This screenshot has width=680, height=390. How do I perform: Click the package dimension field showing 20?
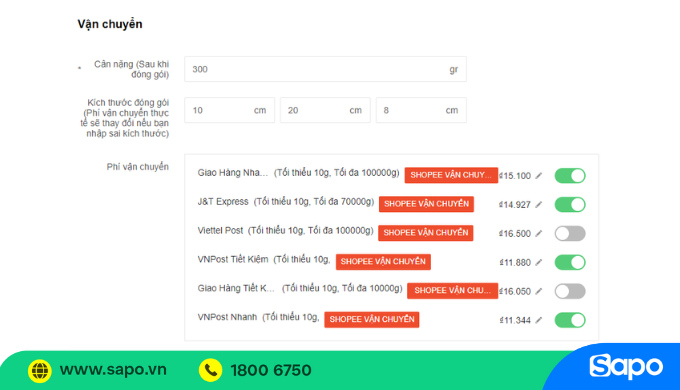[325, 110]
